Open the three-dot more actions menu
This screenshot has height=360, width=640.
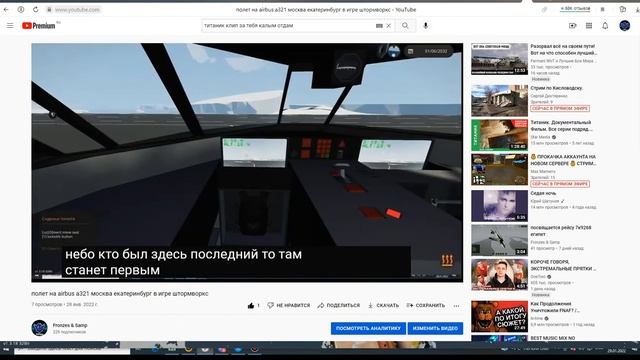tap(456, 305)
